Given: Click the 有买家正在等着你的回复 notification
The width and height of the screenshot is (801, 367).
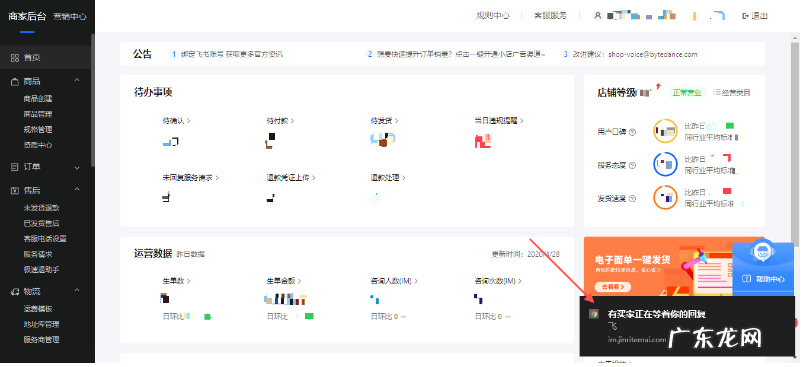Looking at the screenshot, I should click(x=687, y=326).
